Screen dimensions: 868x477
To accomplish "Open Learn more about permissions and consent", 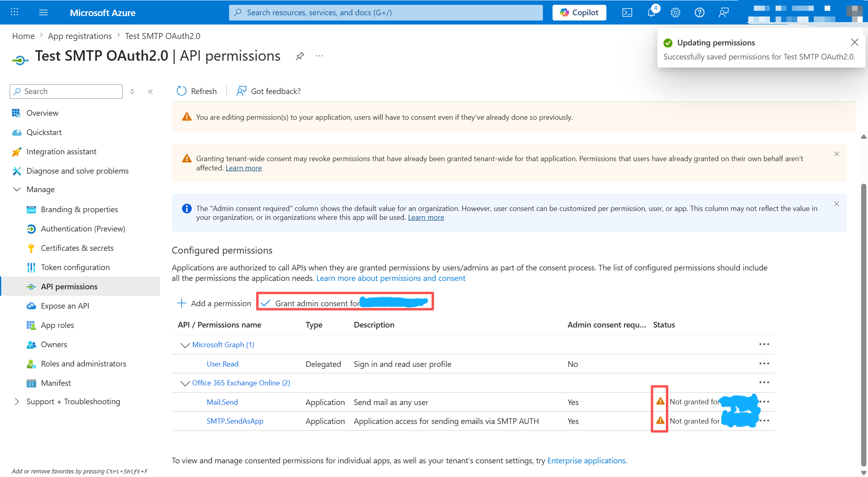I will coord(391,278).
